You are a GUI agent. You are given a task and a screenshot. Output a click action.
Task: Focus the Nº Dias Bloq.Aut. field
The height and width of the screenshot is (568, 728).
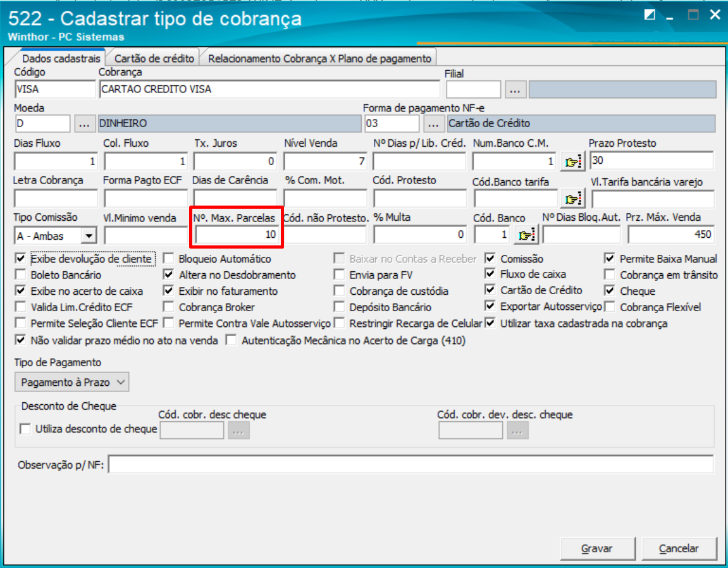click(581, 235)
